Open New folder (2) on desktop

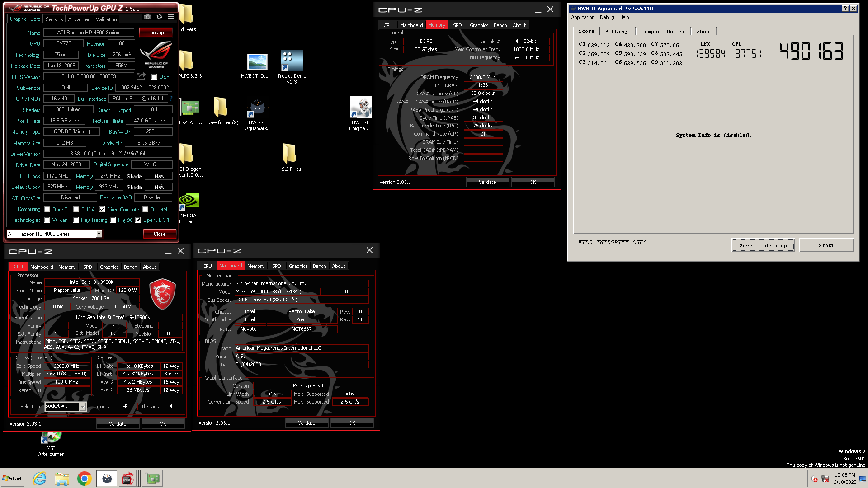tap(222, 111)
